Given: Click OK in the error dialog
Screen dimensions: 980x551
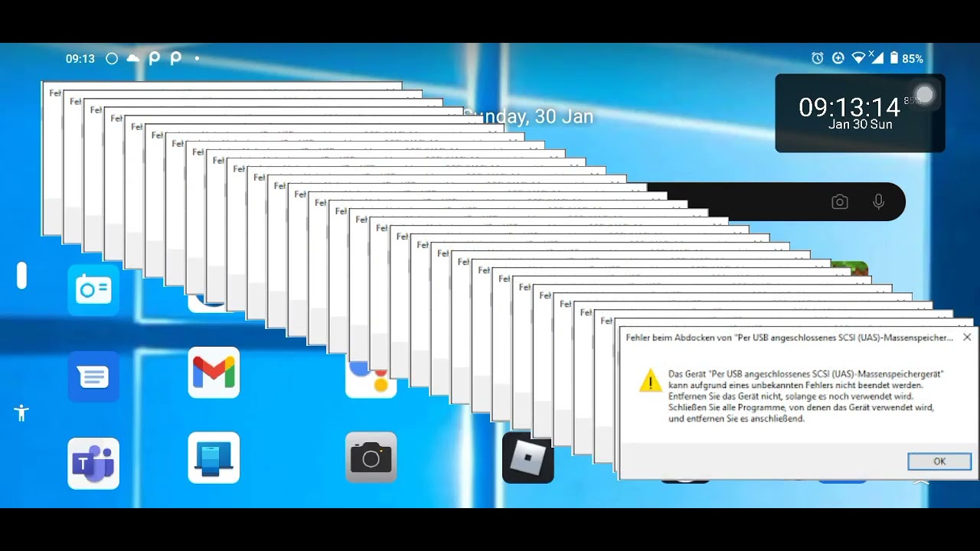Looking at the screenshot, I should tap(939, 461).
